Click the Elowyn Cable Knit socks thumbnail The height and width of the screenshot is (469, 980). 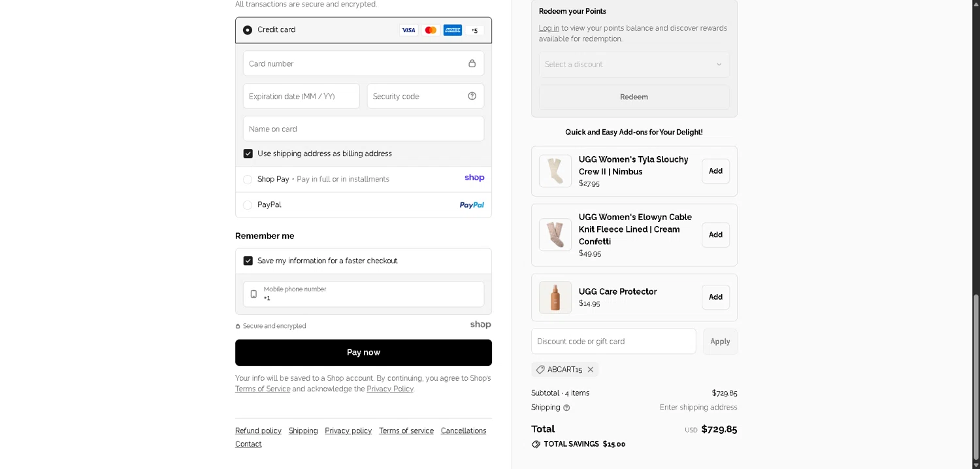pyautogui.click(x=555, y=234)
